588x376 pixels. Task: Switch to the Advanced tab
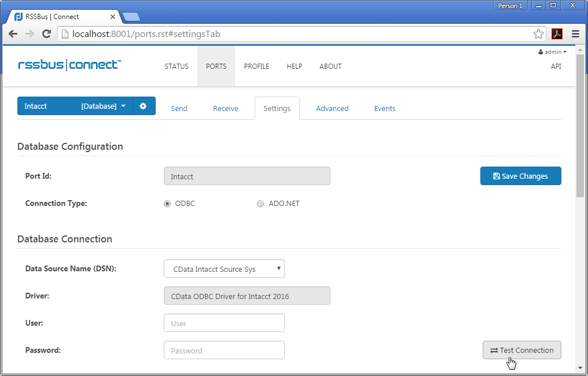coord(332,109)
